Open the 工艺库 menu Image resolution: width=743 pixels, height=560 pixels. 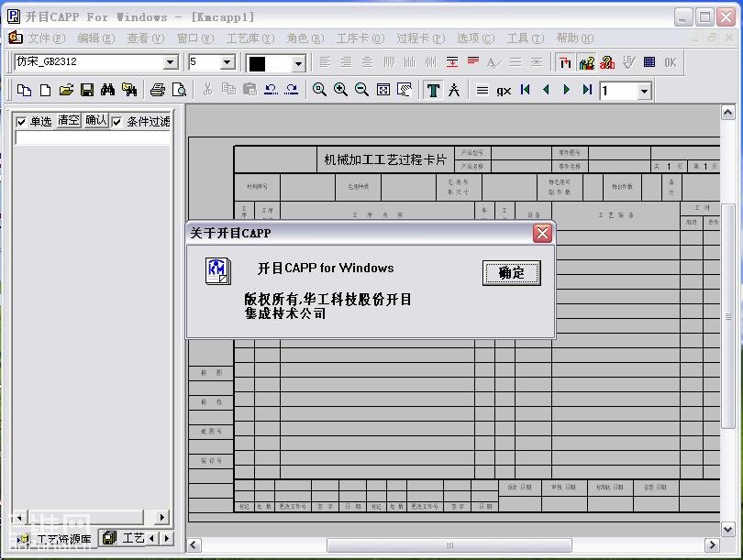250,38
